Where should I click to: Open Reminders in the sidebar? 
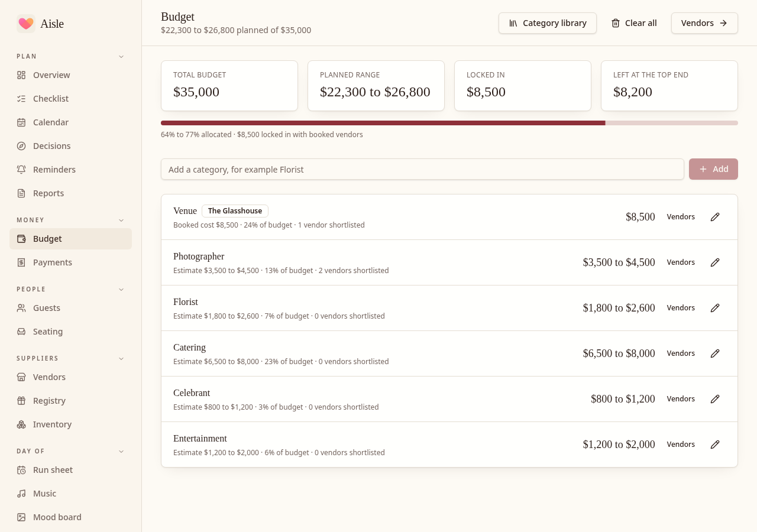[70, 170]
